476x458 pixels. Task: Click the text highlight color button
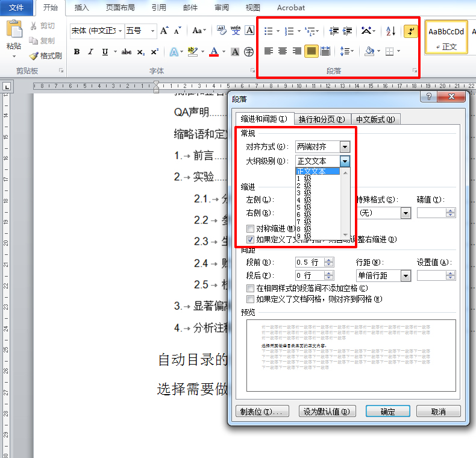[x=192, y=52]
